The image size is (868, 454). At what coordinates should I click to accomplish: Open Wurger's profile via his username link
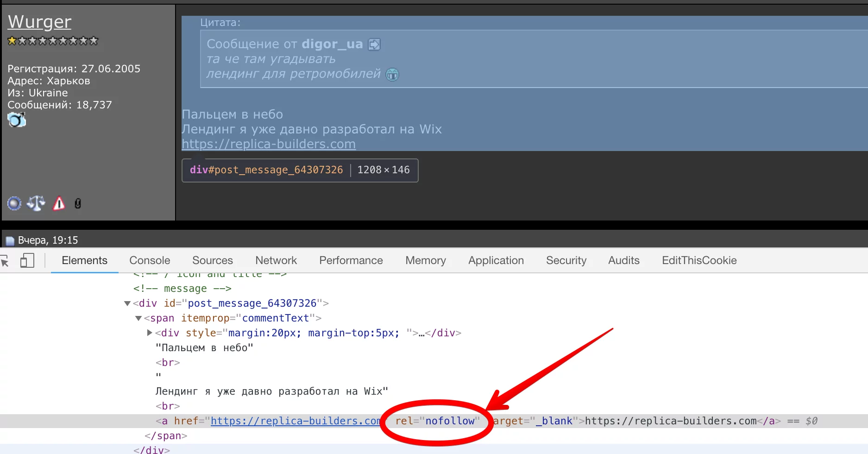pyautogui.click(x=39, y=21)
